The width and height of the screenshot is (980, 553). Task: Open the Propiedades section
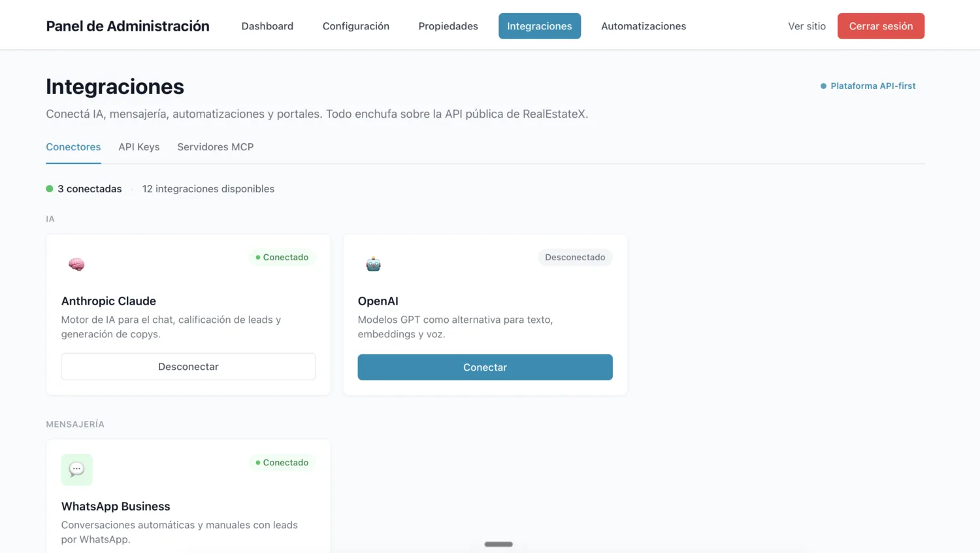[448, 26]
